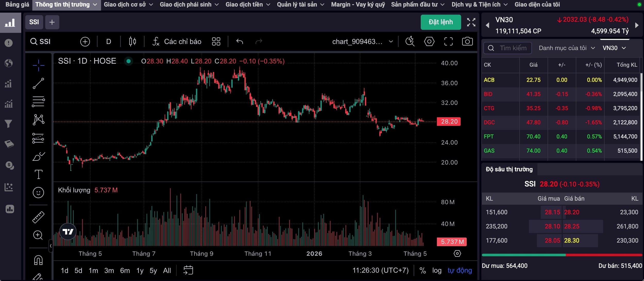
Task: Open the emoji and icons tool
Action: (x=38, y=193)
